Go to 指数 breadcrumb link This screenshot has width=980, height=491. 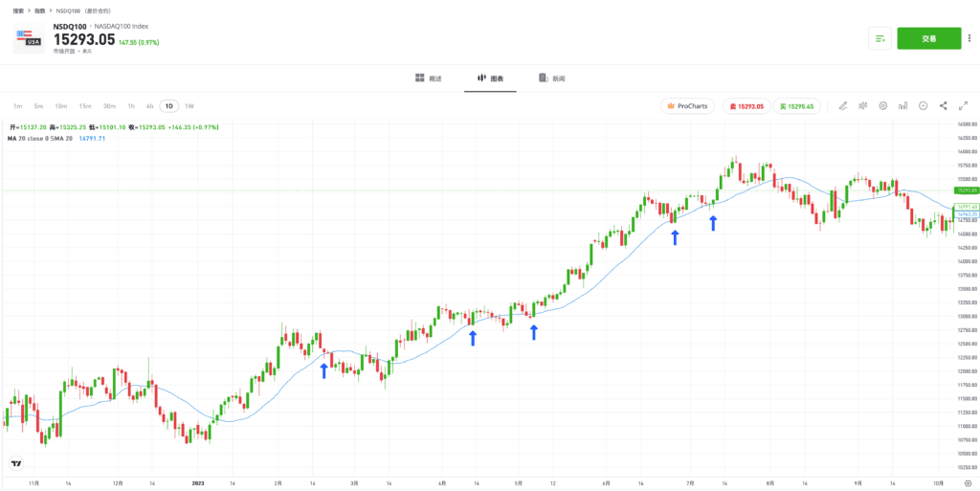tap(40, 11)
